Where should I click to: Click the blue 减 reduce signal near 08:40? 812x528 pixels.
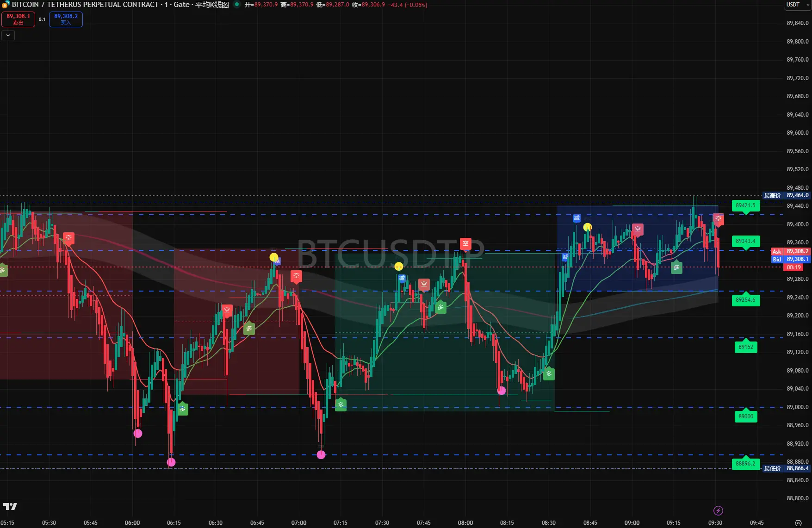click(576, 218)
